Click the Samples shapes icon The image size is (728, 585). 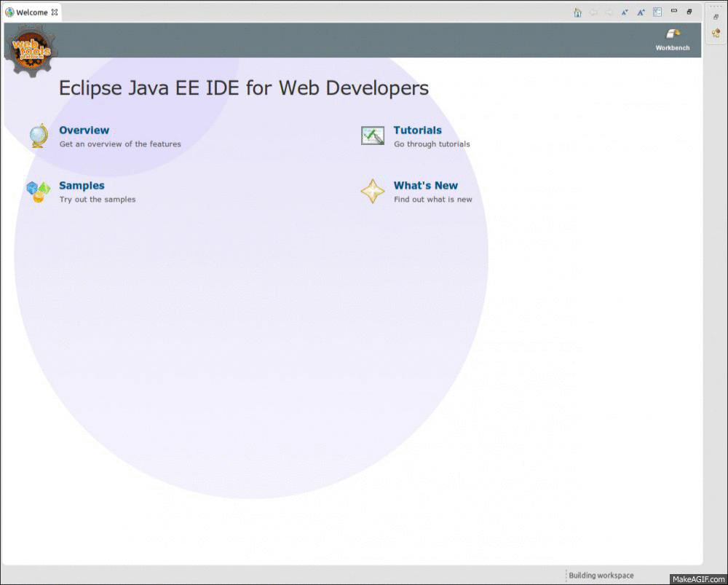point(38,192)
